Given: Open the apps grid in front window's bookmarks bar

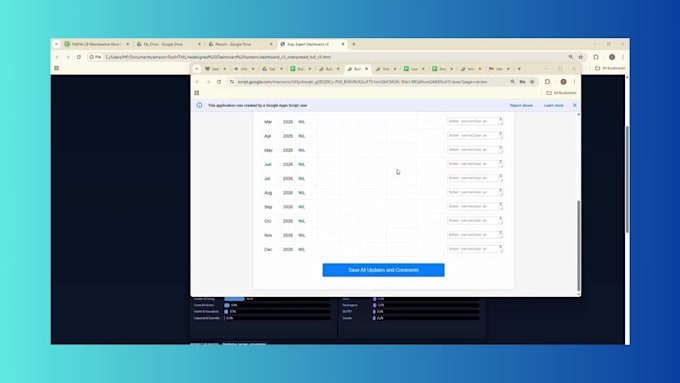Looking at the screenshot, I should (196, 93).
